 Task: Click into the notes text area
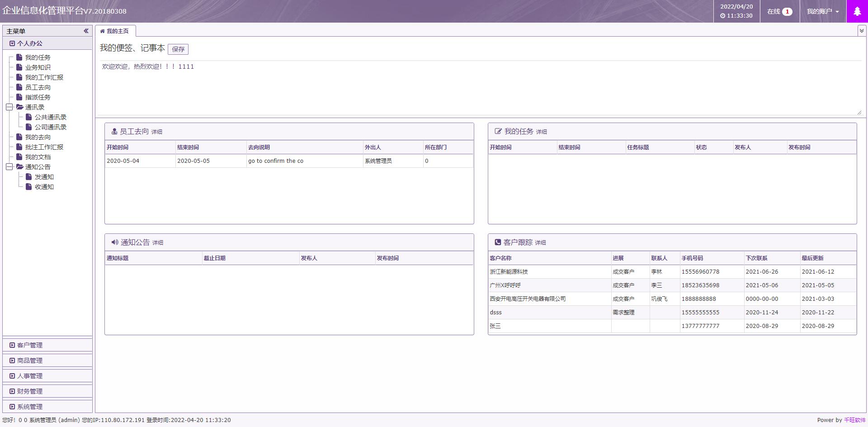point(481,88)
